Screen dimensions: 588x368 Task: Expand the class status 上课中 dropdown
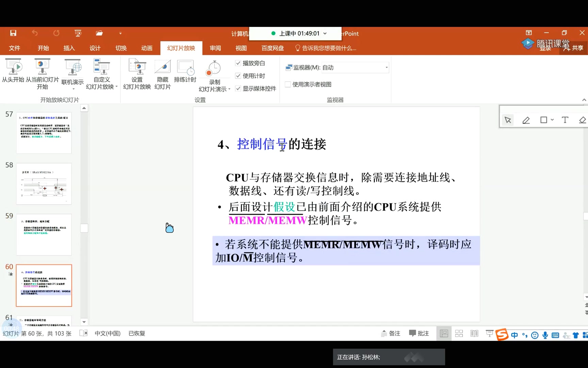point(325,33)
